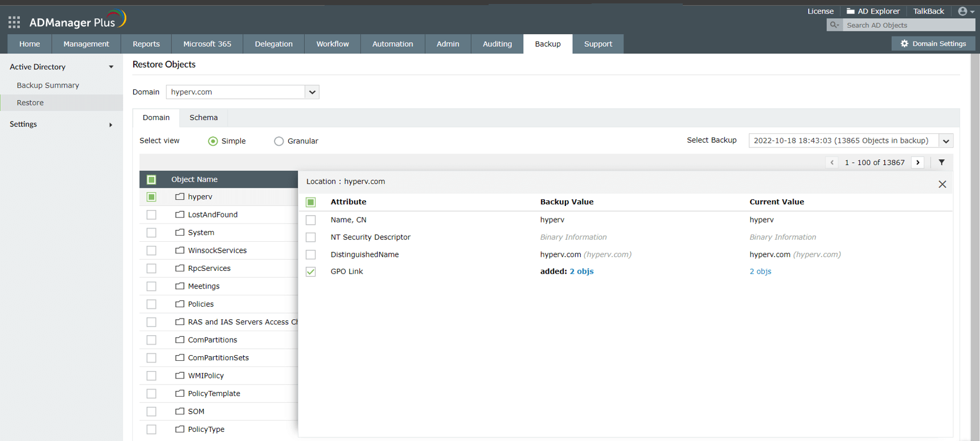This screenshot has height=441, width=980.
Task: Open the Workflow tab
Action: point(333,44)
